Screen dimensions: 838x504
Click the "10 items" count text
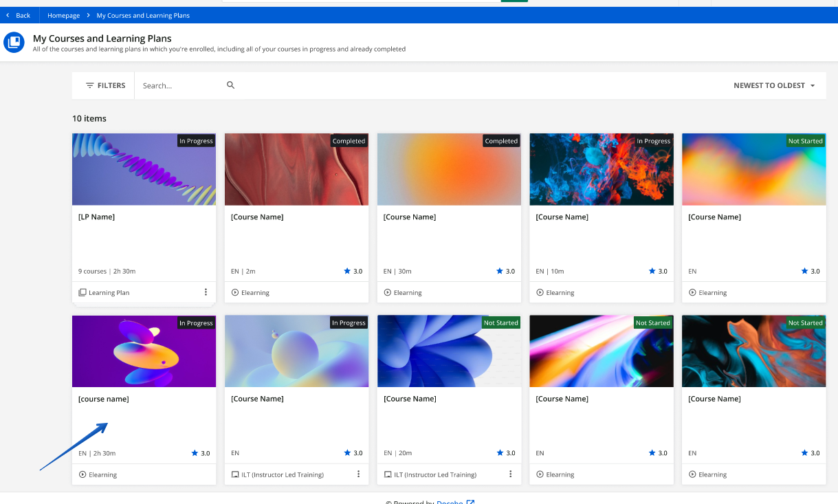[89, 118]
